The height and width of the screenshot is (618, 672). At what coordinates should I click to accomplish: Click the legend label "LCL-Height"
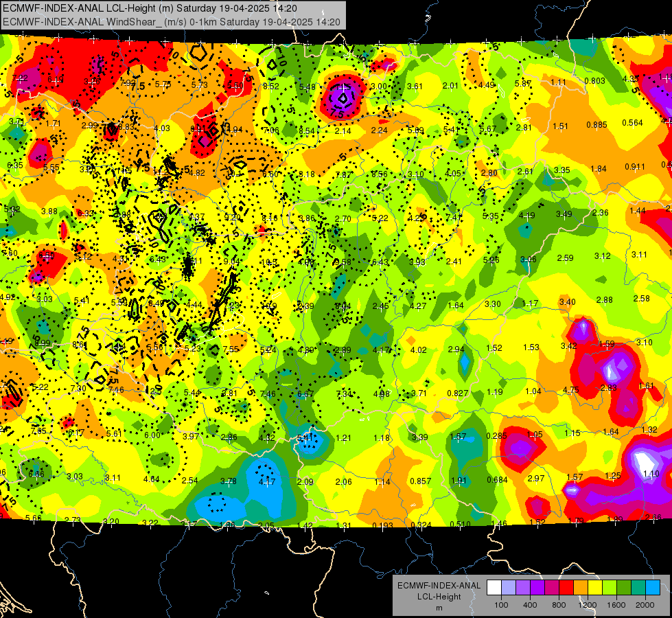click(439, 597)
